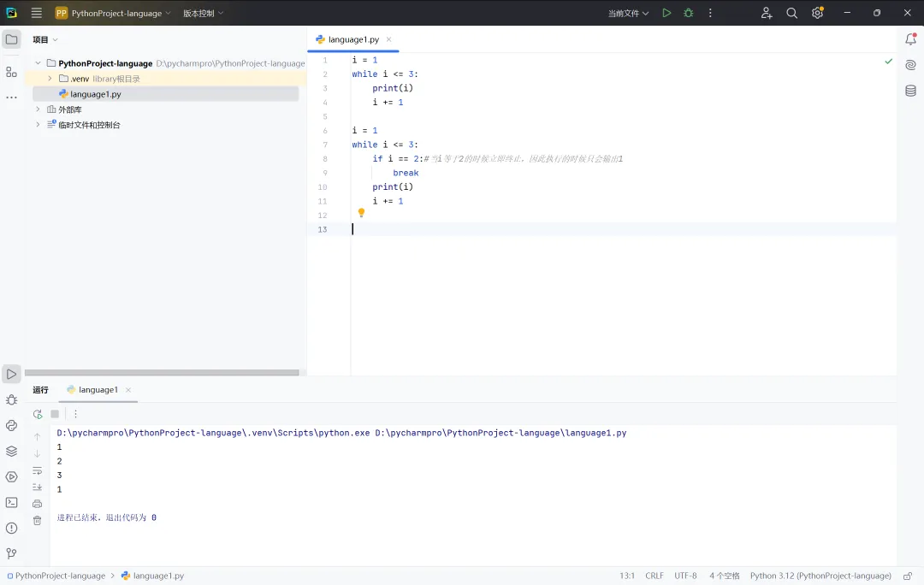Screen dimensions: 924x585
Task: Expand the 外部库 node
Action: click(38, 109)
